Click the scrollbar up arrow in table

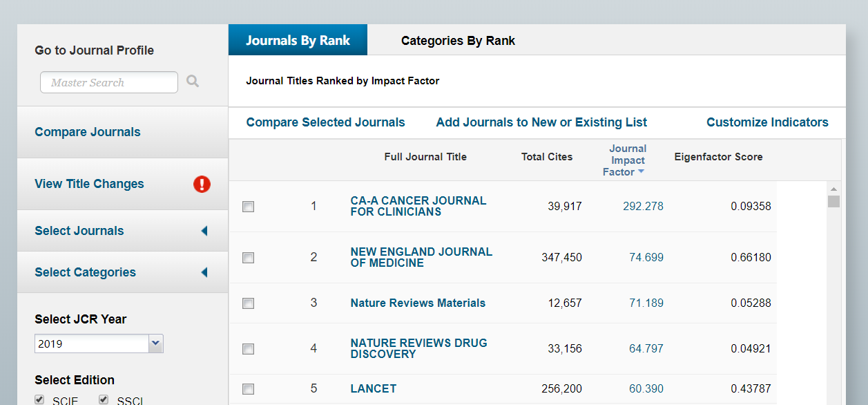[x=833, y=189]
